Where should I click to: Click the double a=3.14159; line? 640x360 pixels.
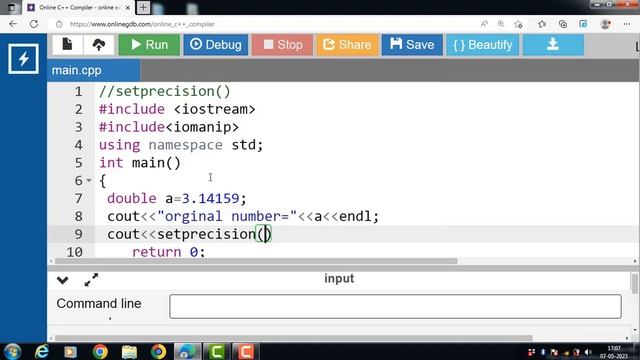point(177,198)
